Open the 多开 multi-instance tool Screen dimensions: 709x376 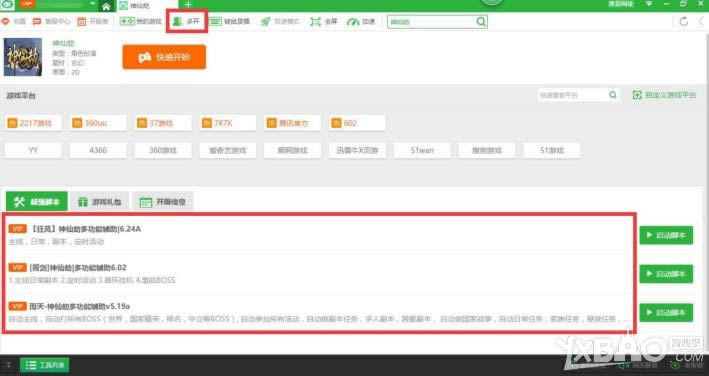tap(186, 21)
